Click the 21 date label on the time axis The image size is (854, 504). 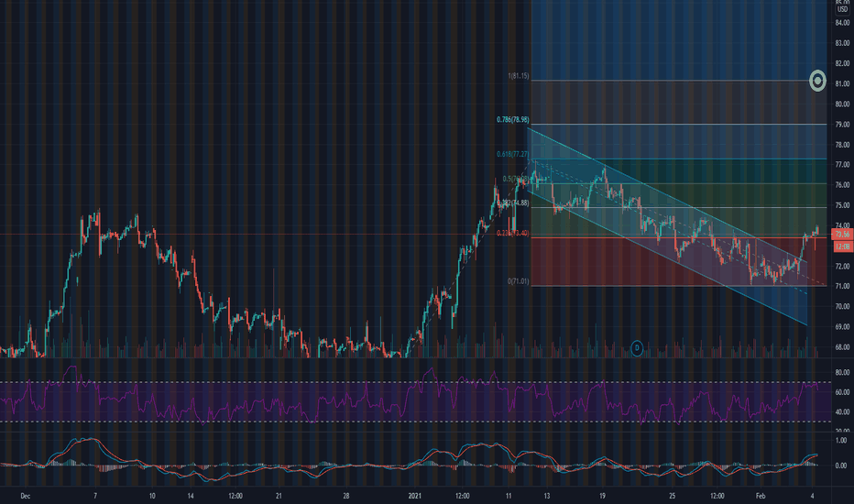tap(279, 496)
